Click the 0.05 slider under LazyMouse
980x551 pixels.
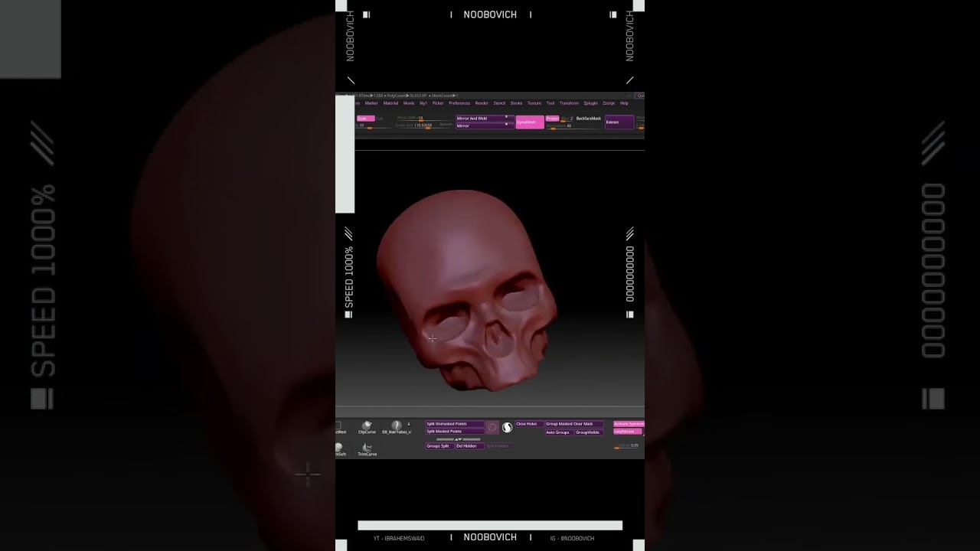click(x=627, y=446)
